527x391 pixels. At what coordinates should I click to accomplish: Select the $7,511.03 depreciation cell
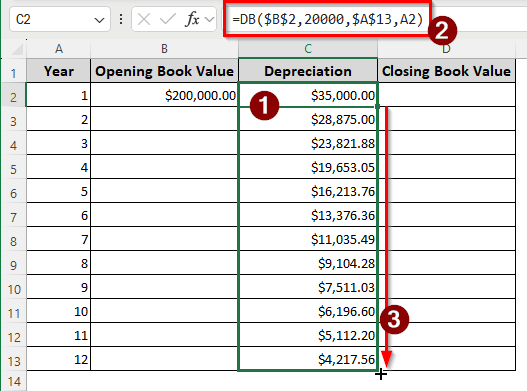click(x=308, y=287)
